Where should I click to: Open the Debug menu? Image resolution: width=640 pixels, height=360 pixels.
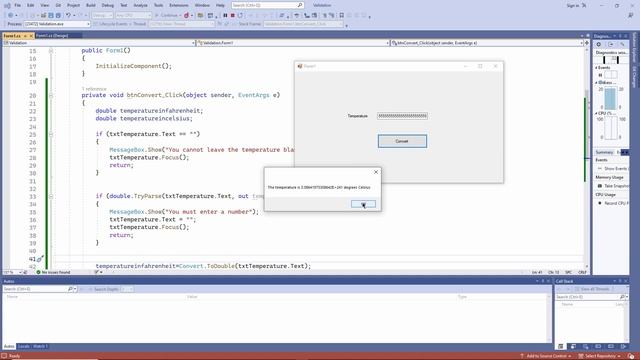tap(108, 5)
